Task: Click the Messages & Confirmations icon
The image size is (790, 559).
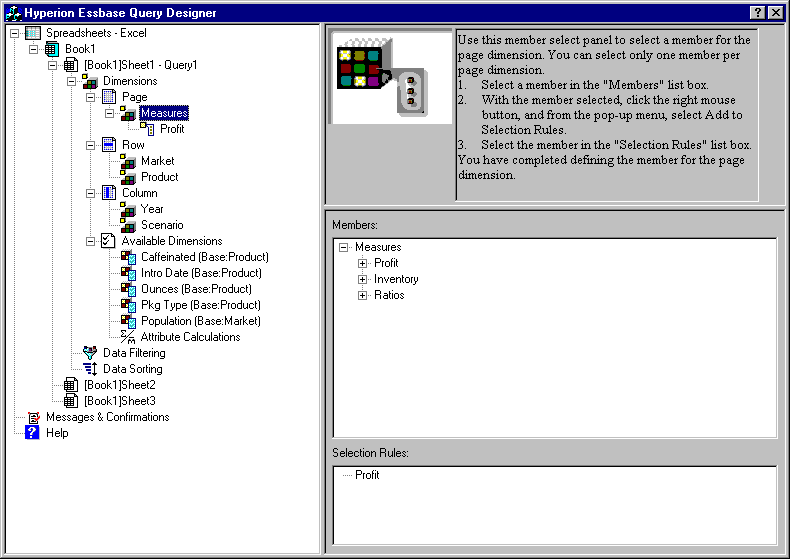Action: [x=33, y=417]
